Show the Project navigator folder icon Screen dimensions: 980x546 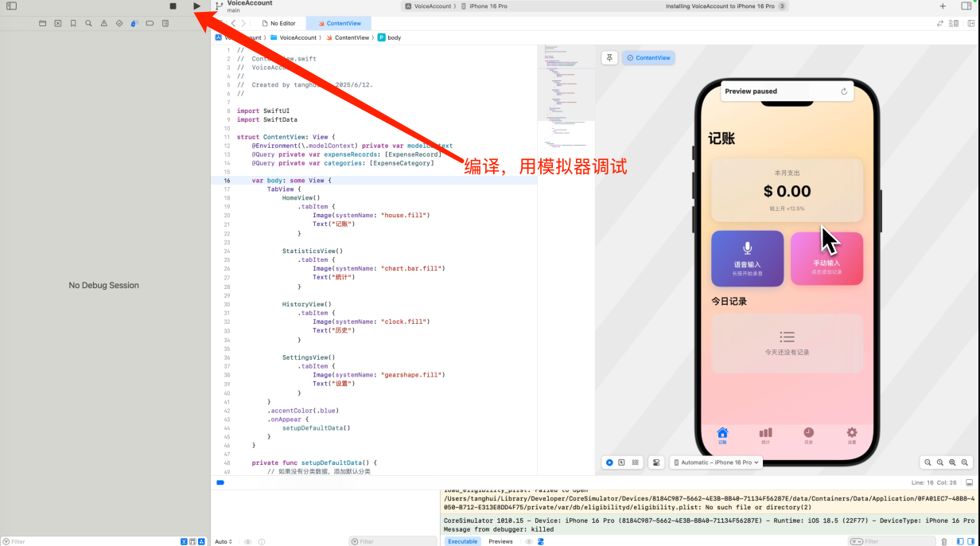pos(43,24)
